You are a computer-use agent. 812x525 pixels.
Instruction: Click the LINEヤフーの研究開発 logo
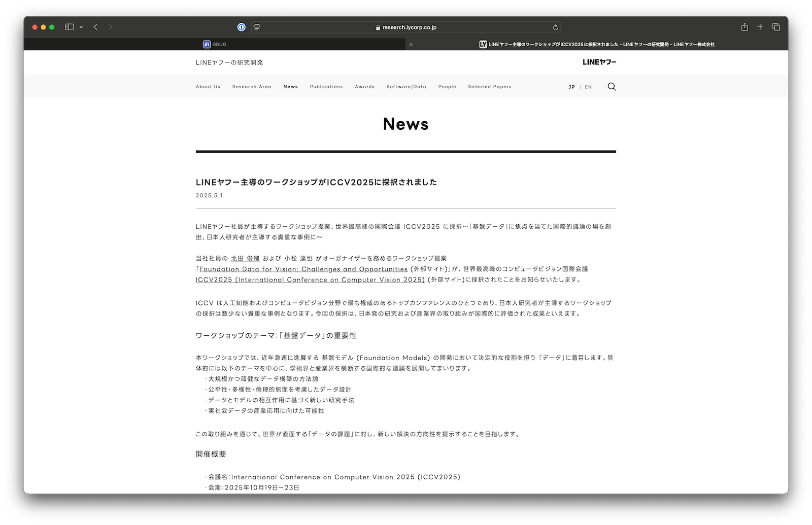[x=229, y=62]
